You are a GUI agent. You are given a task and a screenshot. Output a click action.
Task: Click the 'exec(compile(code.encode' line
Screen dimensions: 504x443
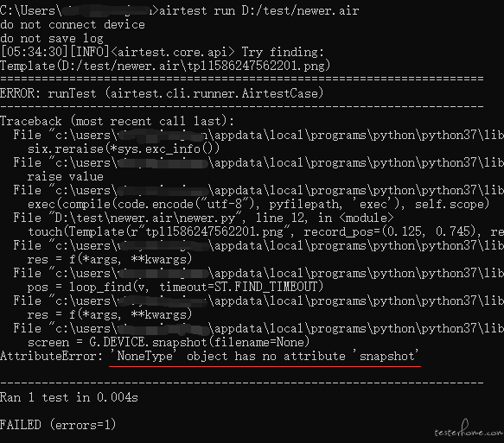(258, 204)
